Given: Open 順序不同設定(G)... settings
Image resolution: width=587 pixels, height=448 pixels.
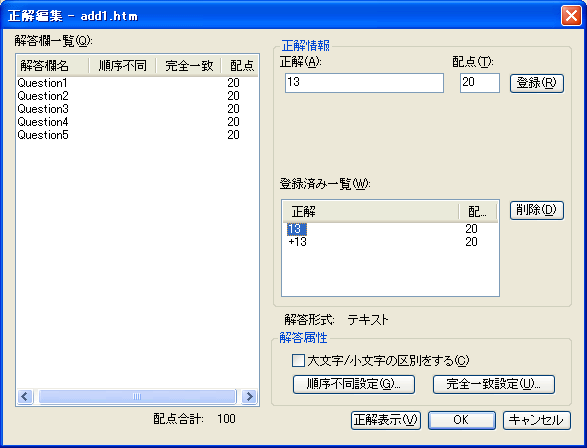Looking at the screenshot, I should click(x=354, y=384).
